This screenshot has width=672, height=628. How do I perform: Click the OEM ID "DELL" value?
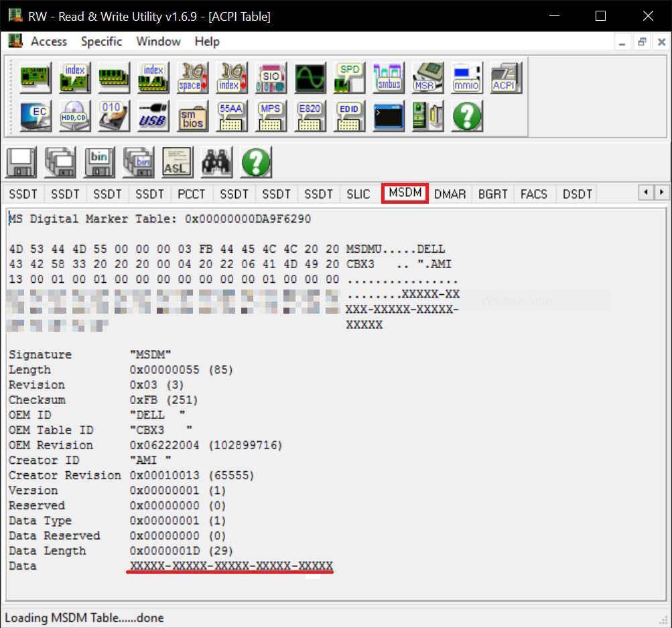tap(157, 415)
